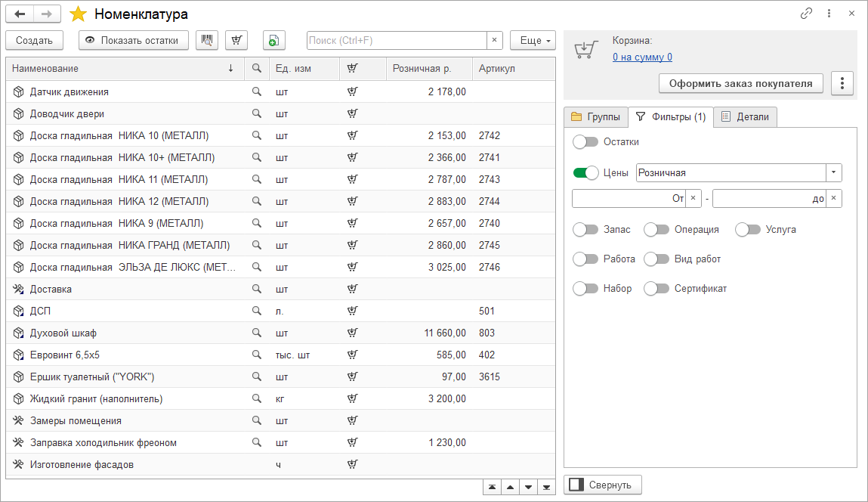This screenshot has width=868, height=502.
Task: Click the price 'От' input field
Action: pyautogui.click(x=629, y=198)
